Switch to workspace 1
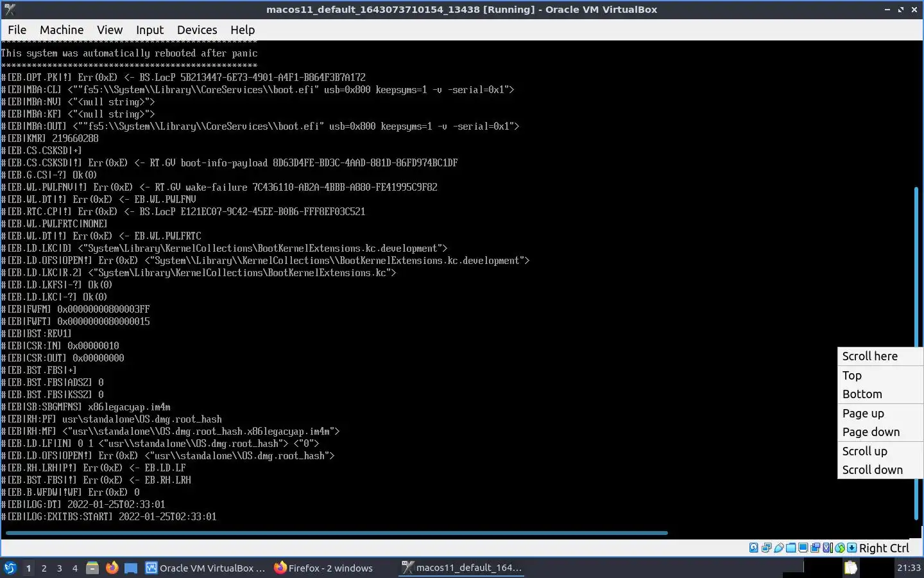This screenshot has height=578, width=924. coord(28,568)
